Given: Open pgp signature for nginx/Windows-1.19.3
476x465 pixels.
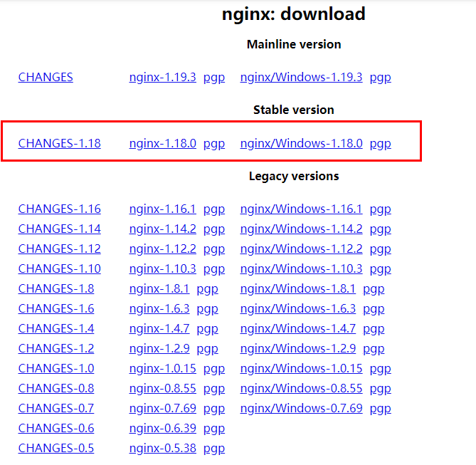Looking at the screenshot, I should (x=381, y=78).
